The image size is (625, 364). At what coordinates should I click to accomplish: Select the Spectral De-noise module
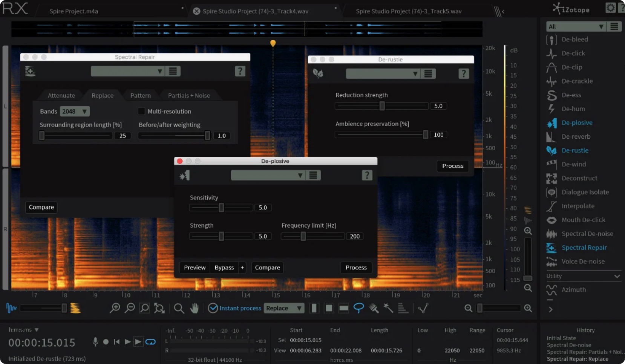point(587,234)
